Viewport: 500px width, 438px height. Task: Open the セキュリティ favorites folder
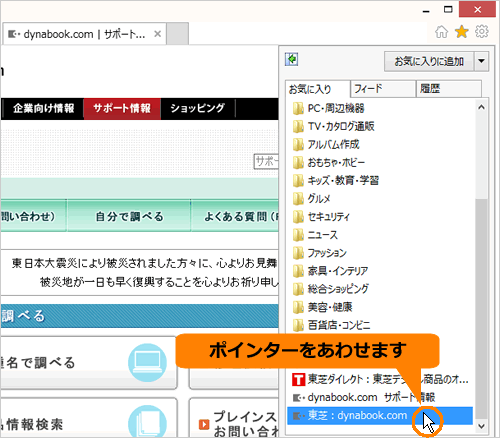coord(321,217)
